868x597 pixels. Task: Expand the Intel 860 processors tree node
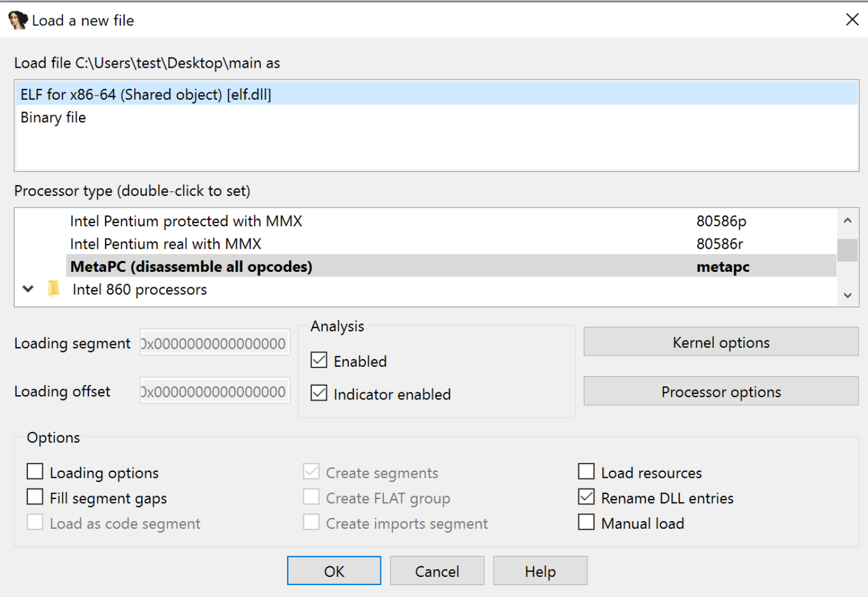28,289
